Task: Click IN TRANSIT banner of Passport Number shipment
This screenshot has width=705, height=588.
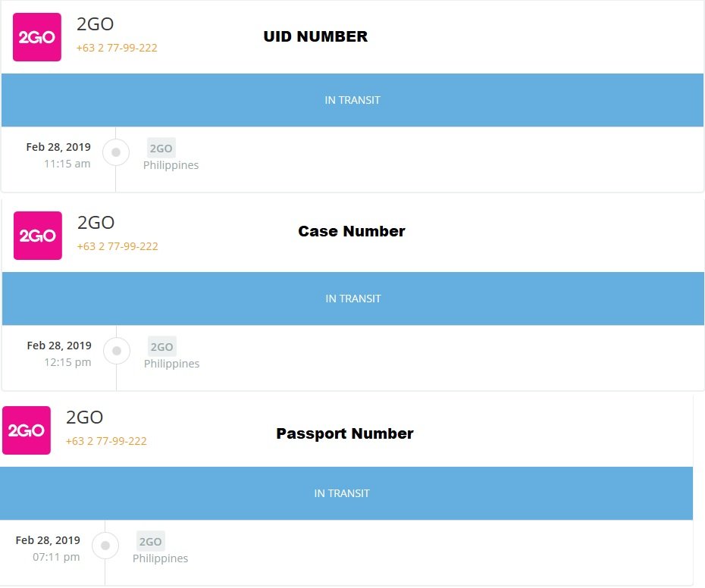Action: (x=346, y=493)
